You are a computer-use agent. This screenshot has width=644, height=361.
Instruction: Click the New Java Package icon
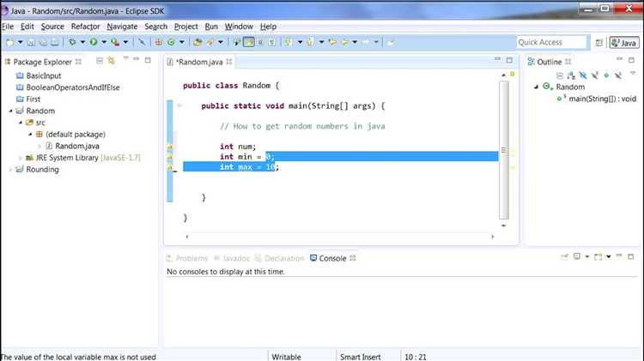point(159,42)
